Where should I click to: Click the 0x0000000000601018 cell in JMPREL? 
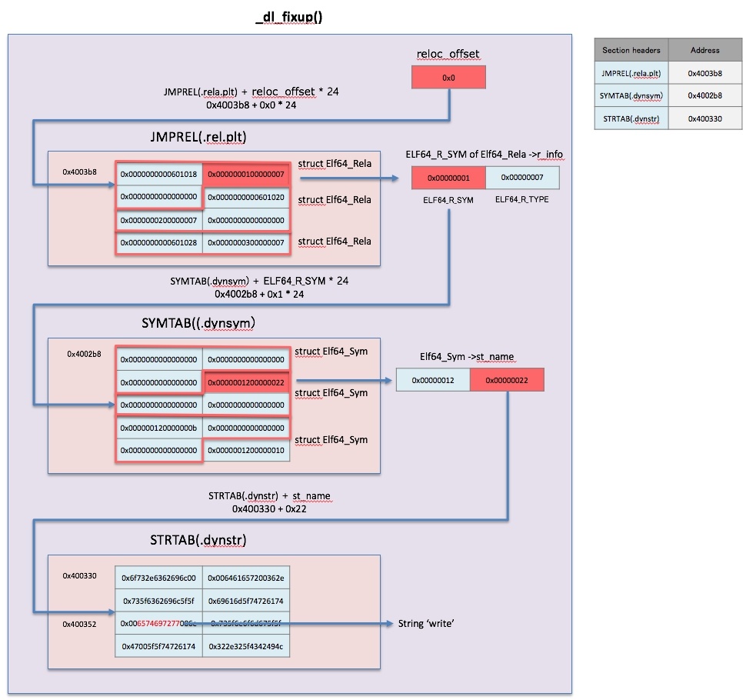tap(158, 175)
